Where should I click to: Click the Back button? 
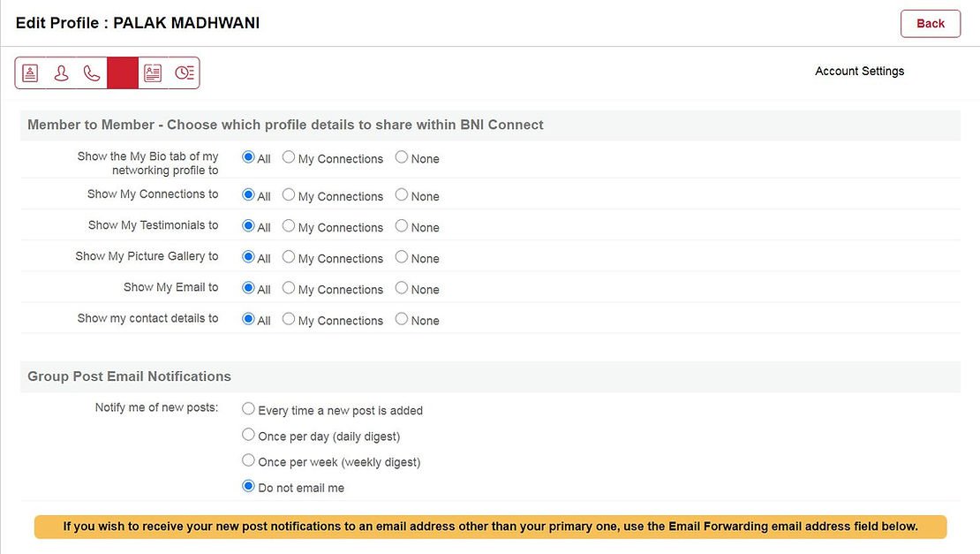930,24
